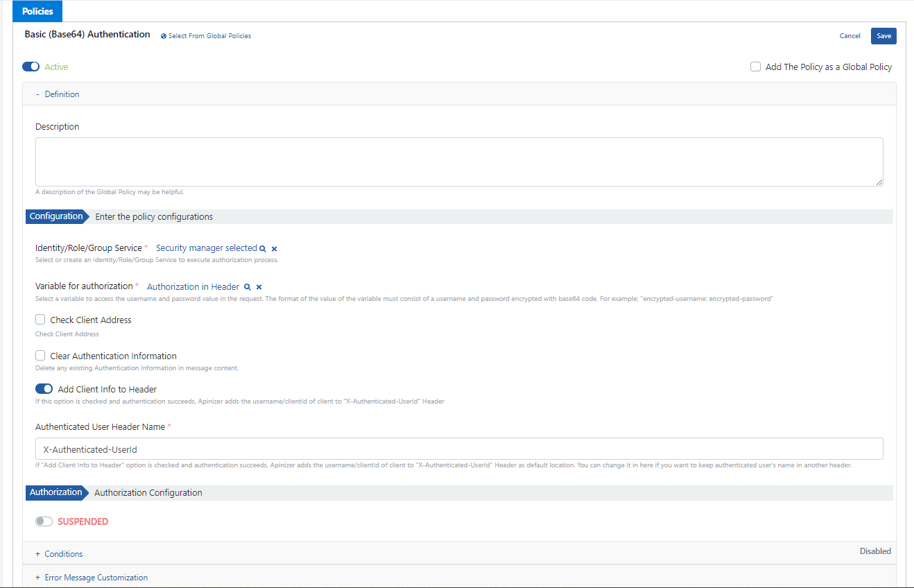This screenshot has height=588, width=914.
Task: Open Select From Global Policies link
Action: coord(209,36)
